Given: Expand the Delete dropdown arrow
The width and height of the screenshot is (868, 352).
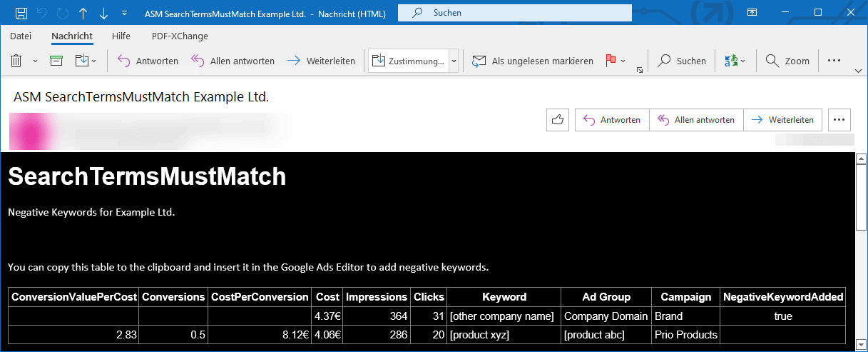Looking at the screenshot, I should pyautogui.click(x=35, y=61).
